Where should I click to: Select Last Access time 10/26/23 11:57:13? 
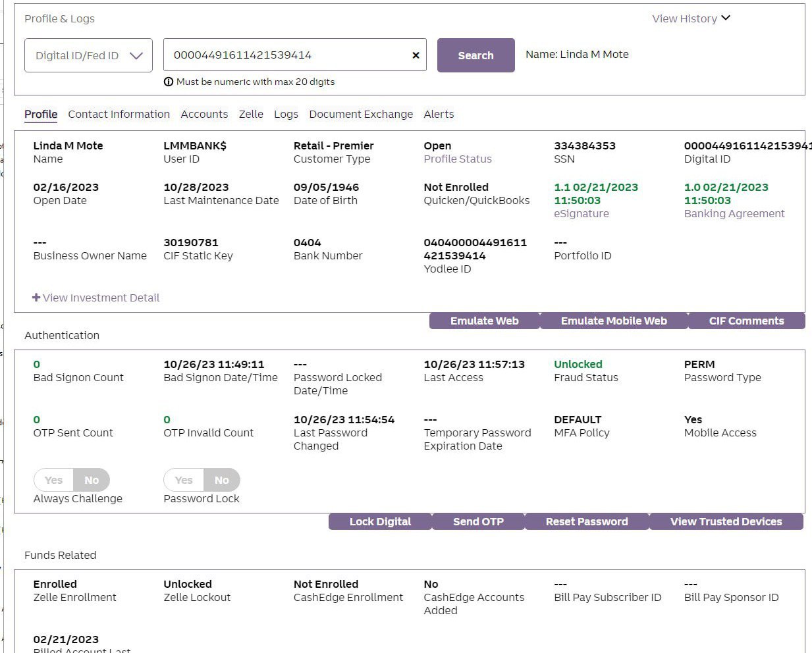coord(474,364)
